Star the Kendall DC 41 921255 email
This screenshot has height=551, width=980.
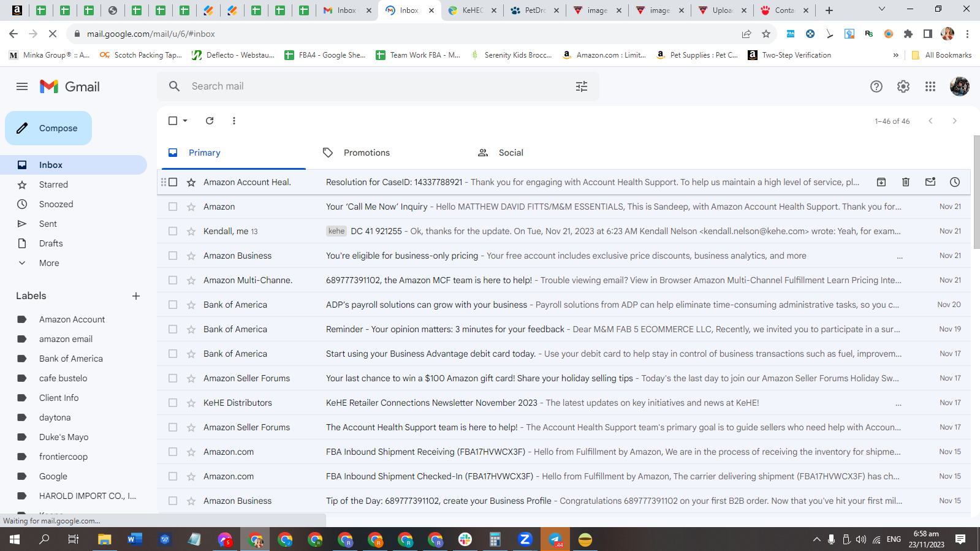click(x=191, y=231)
